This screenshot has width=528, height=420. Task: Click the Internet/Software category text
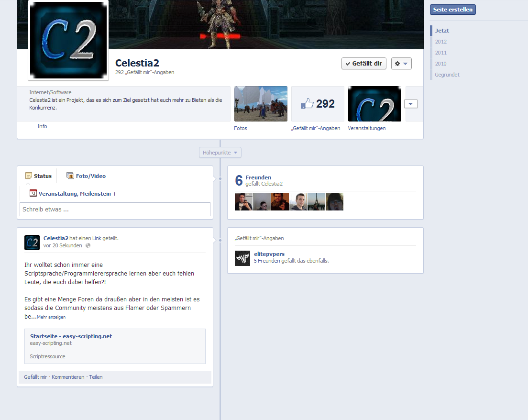coord(50,92)
